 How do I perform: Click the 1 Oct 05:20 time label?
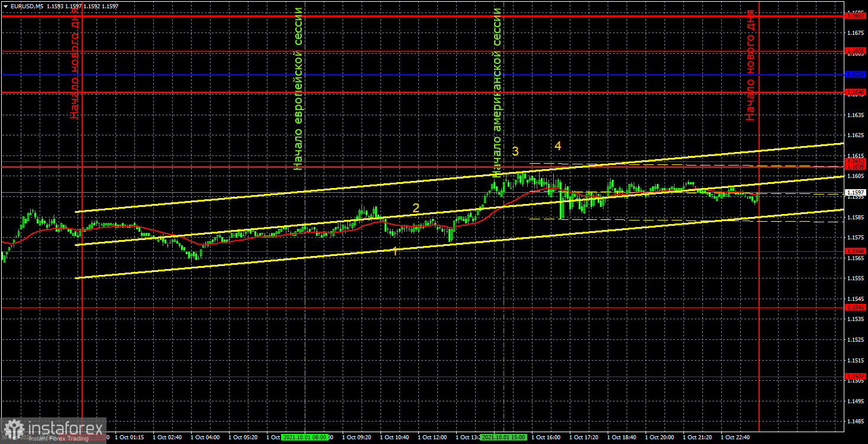pyautogui.click(x=243, y=437)
